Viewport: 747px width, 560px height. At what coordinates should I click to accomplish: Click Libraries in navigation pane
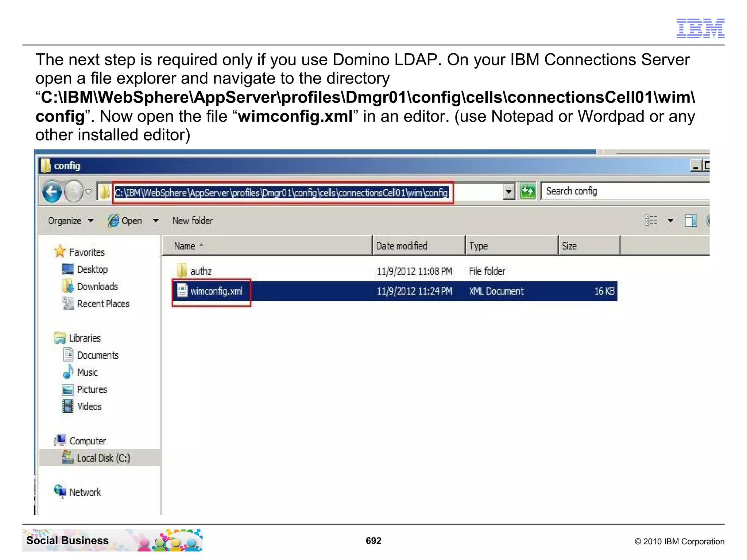click(x=77, y=338)
